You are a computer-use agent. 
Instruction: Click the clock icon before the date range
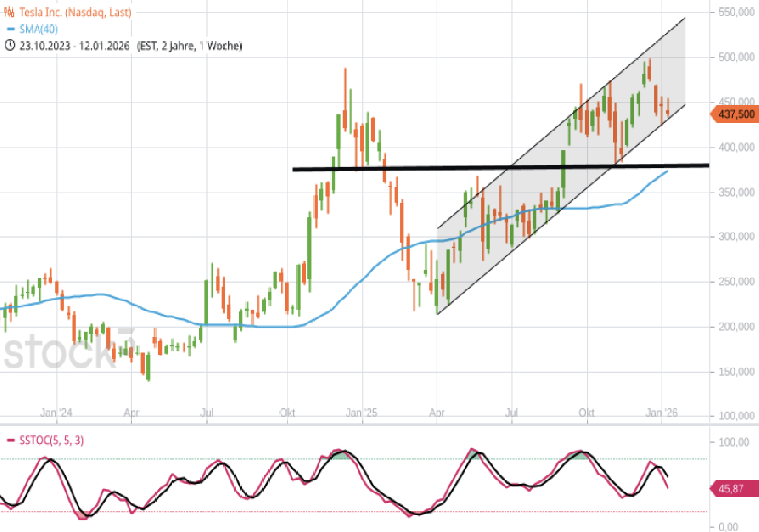click(x=10, y=46)
